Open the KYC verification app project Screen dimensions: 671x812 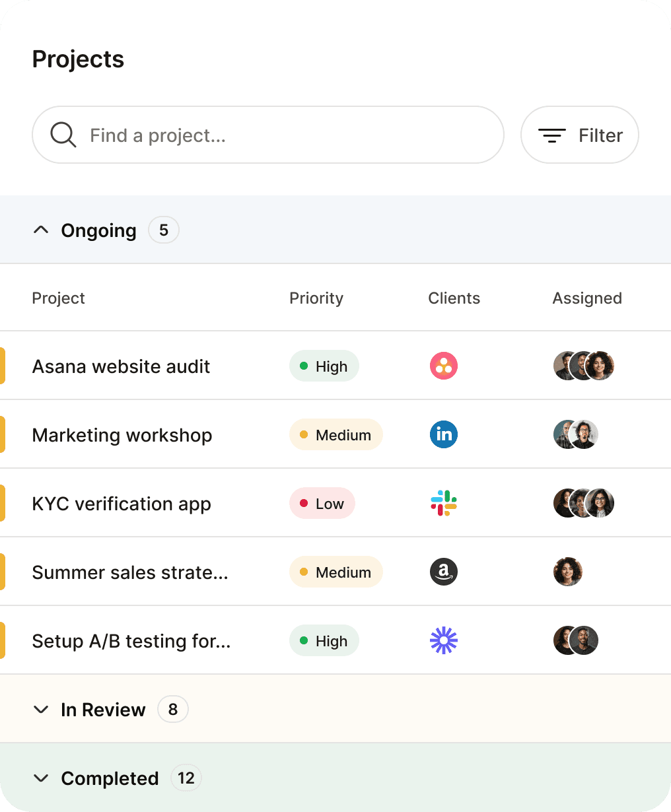point(121,503)
